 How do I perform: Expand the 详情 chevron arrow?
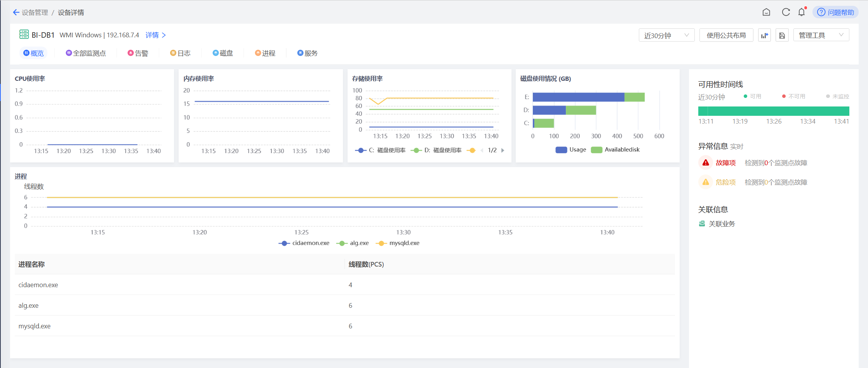[164, 35]
